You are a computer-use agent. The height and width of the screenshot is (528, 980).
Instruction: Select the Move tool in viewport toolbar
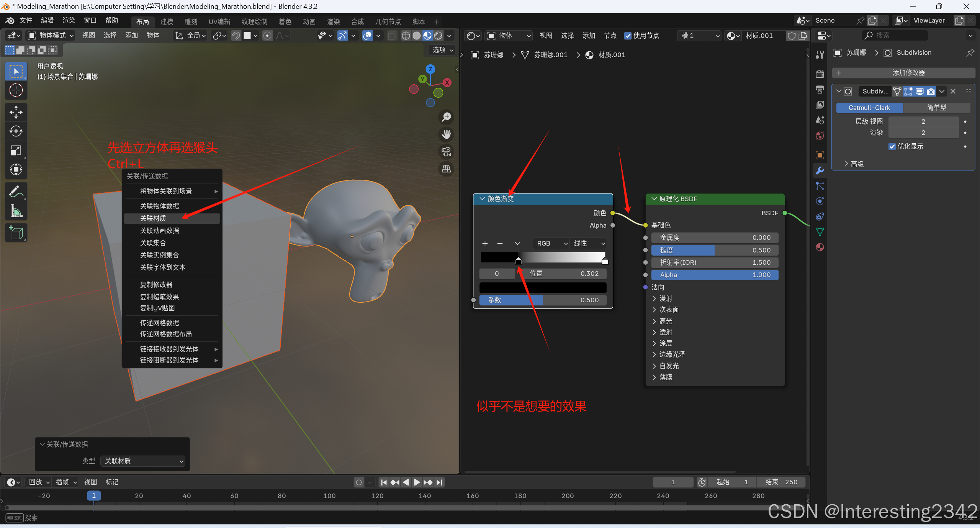16,112
